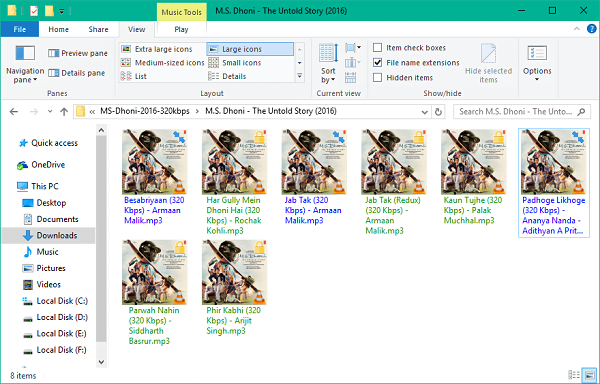Screen dimensions: 600x384
Task: Select Kaun Tujhe mp3 file thumbnail
Action: (474, 162)
